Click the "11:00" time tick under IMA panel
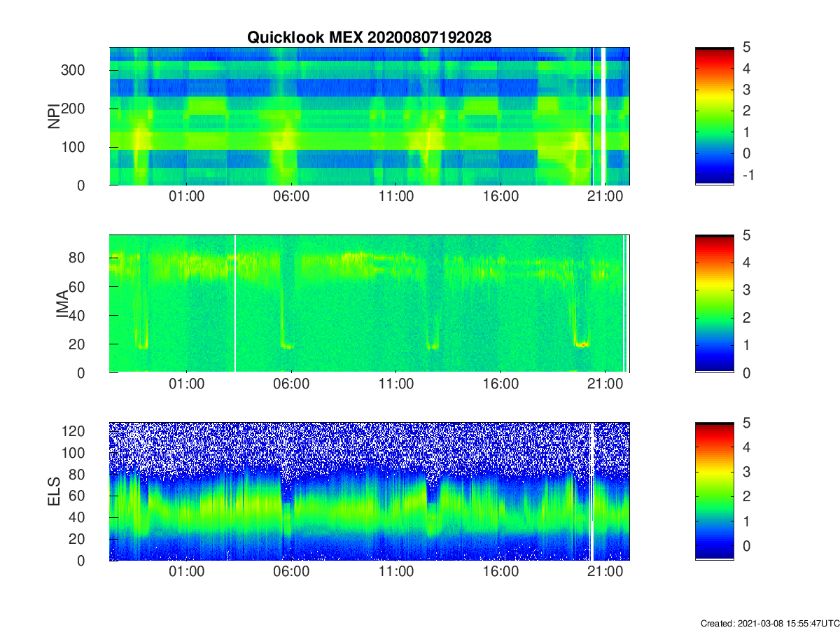Viewport: 840px width, 630px height. [396, 384]
